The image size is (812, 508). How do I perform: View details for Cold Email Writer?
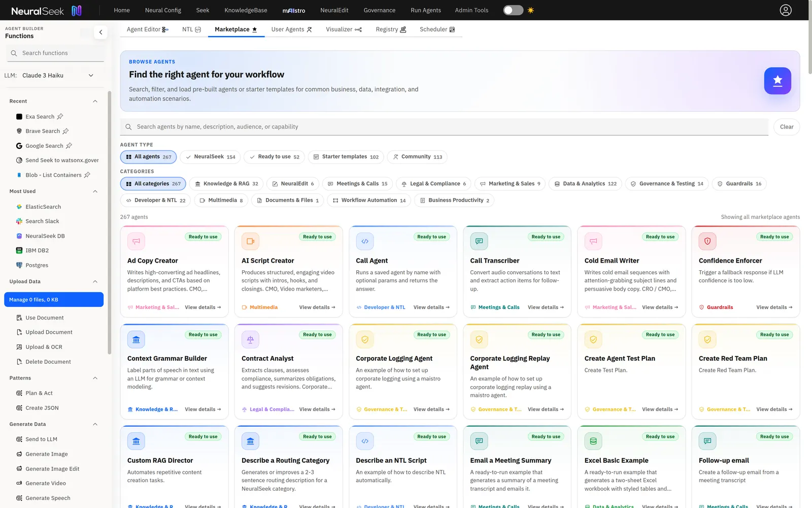pyautogui.click(x=660, y=307)
